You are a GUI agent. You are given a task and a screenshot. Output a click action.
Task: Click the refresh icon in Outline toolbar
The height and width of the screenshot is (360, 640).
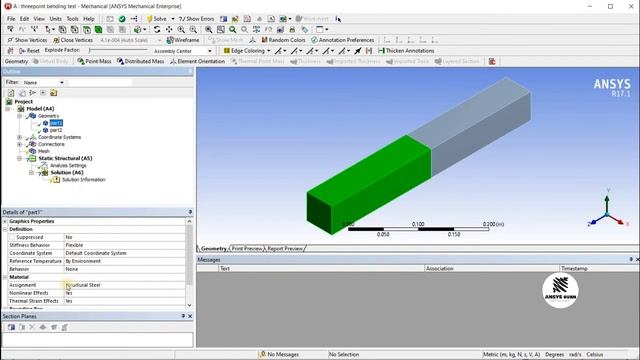11,93
